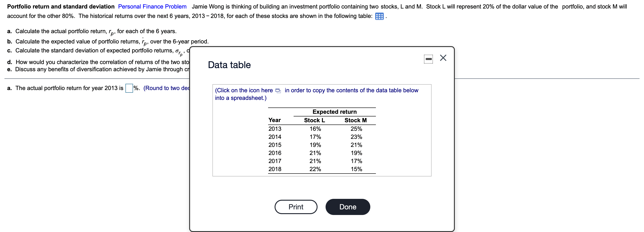Viewport: 644px width, 232px height.
Task: Select the 2018 year label in the table
Action: [275, 169]
